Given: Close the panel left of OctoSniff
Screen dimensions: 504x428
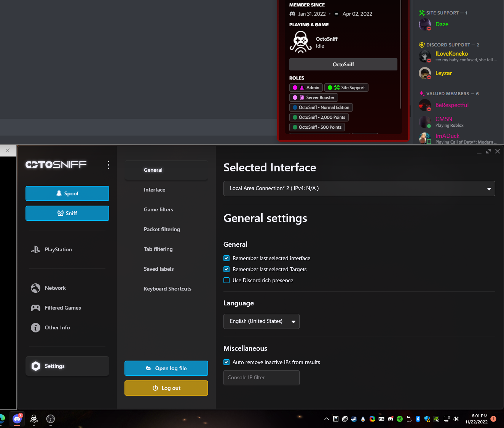Looking at the screenshot, I should click(x=8, y=150).
